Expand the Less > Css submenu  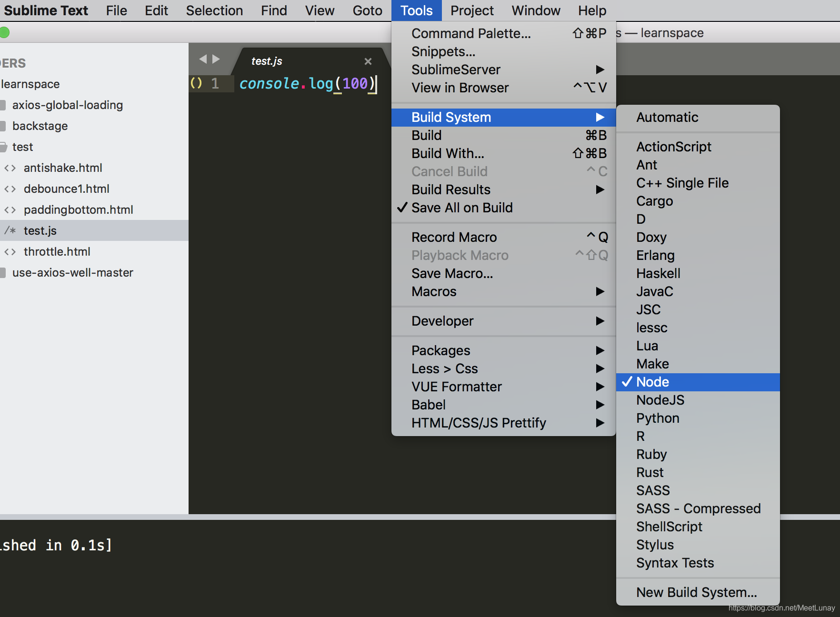coord(504,369)
